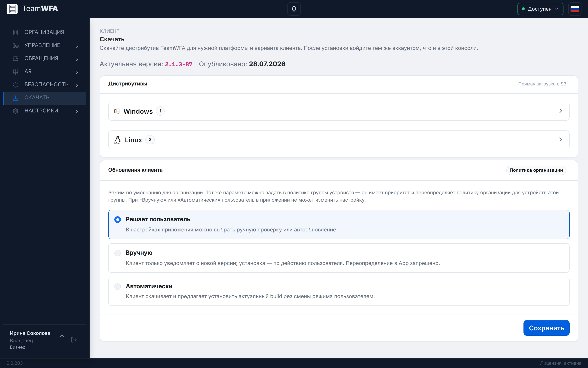The image size is (588, 368).
Task: Expand the AR menu chevron
Action: (x=77, y=72)
